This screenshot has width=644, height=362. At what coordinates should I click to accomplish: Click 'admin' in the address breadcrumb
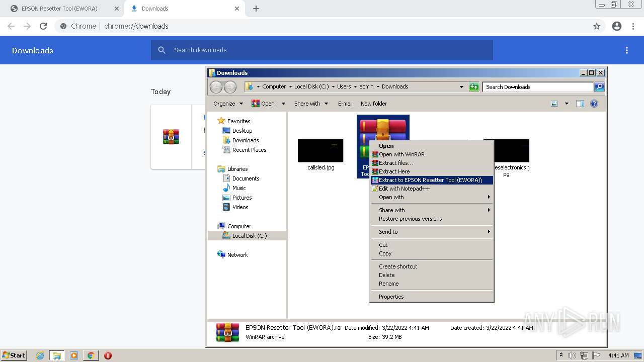coord(366,86)
